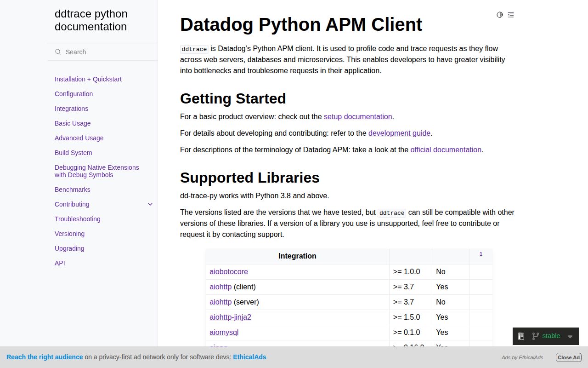Viewport: 588px width, 368px height.
Task: Open Benchmarks page
Action: coord(73,190)
